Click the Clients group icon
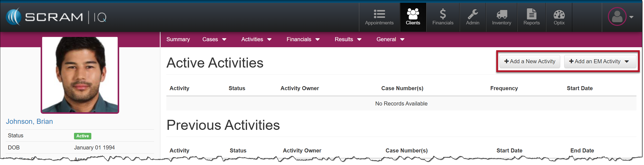 413,14
